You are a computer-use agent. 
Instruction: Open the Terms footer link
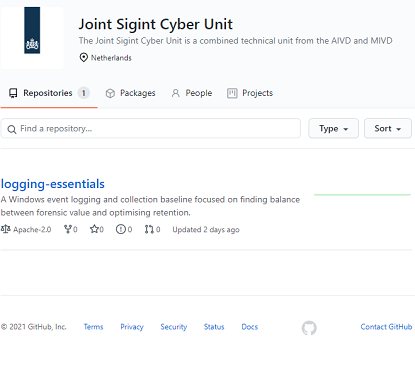coord(93,327)
